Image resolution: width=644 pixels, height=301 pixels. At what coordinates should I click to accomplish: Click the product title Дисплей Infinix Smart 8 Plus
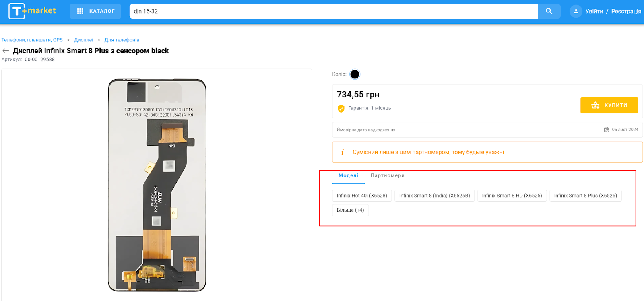[91, 51]
